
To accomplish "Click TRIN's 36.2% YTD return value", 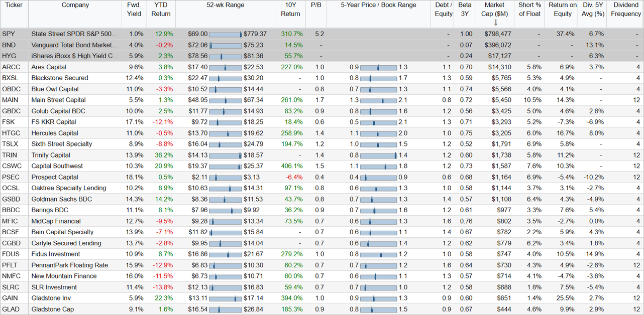I will click(164, 155).
